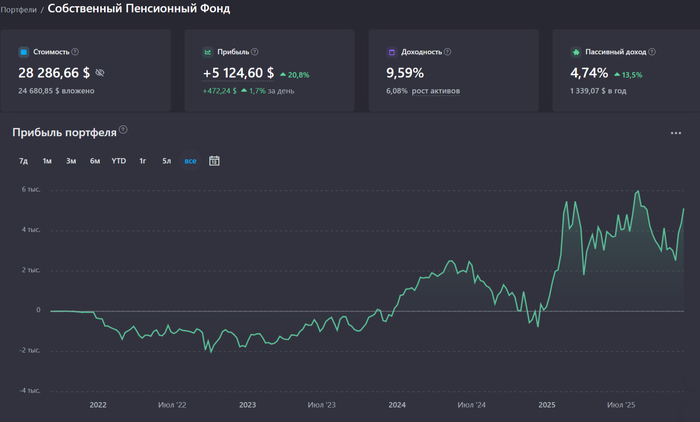This screenshot has height=422, width=700.
Task: Select the YTD time range
Action: pos(119,161)
